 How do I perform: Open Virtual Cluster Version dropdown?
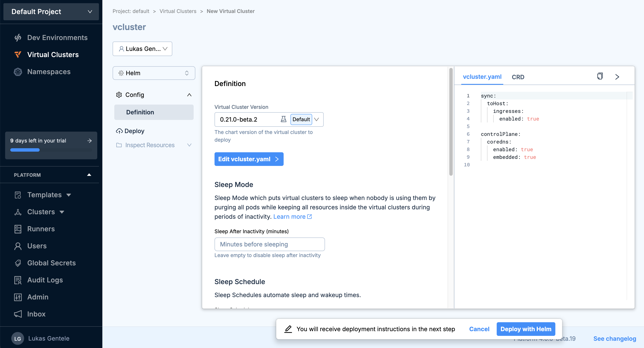click(316, 119)
